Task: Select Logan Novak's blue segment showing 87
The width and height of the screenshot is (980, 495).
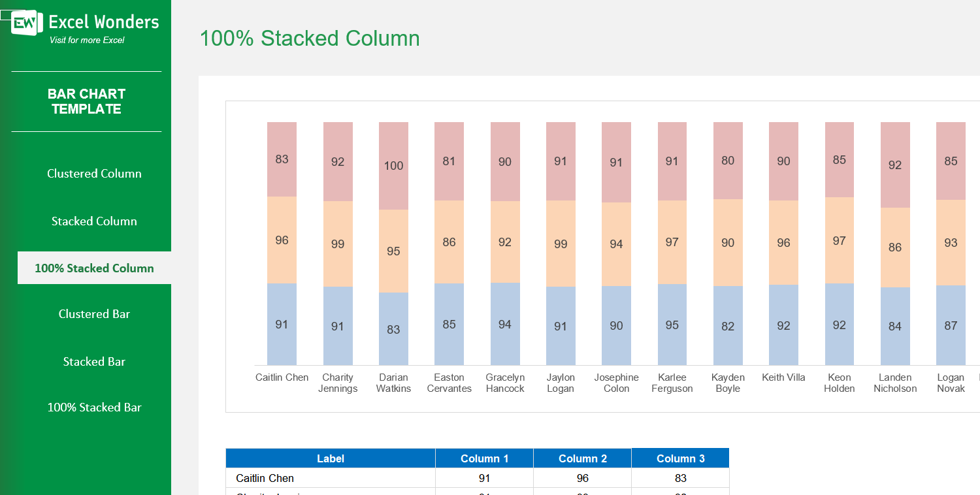Action: point(951,325)
